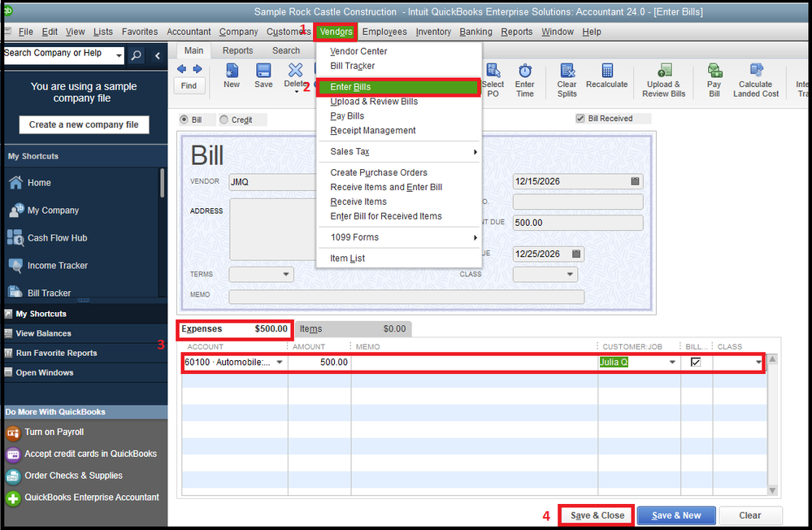
Task: Open Income Tracker shortcut
Action: [58, 265]
